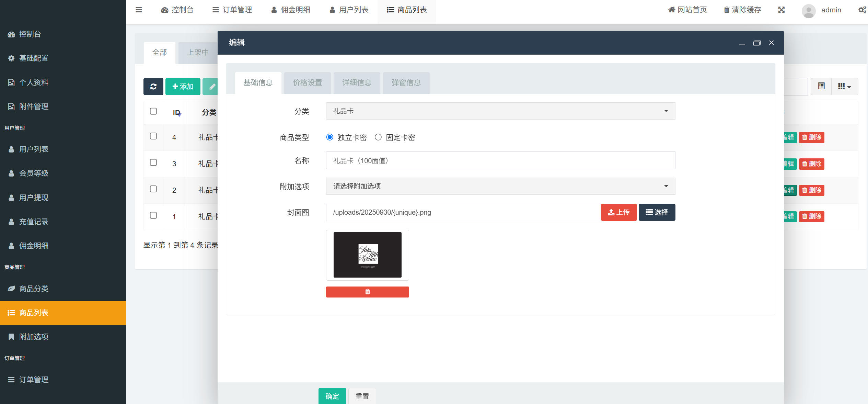Click the hamburger sidebar toggle icon

[x=139, y=10]
